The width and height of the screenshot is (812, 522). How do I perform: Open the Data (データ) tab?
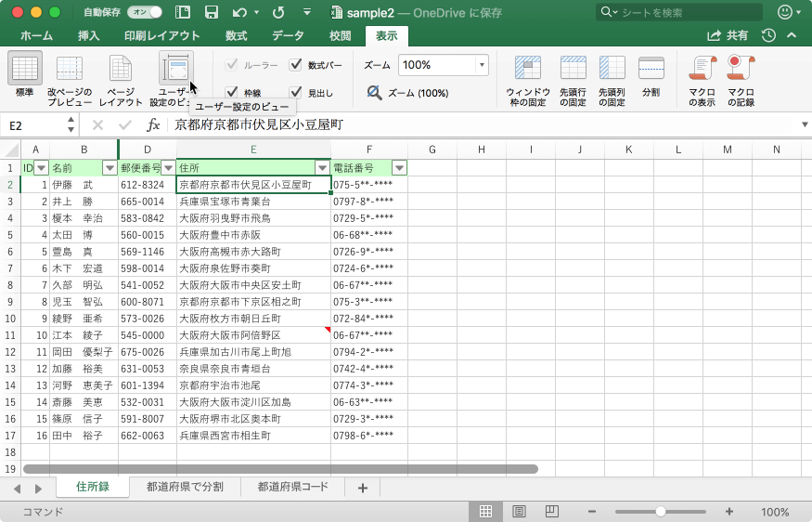[288, 36]
